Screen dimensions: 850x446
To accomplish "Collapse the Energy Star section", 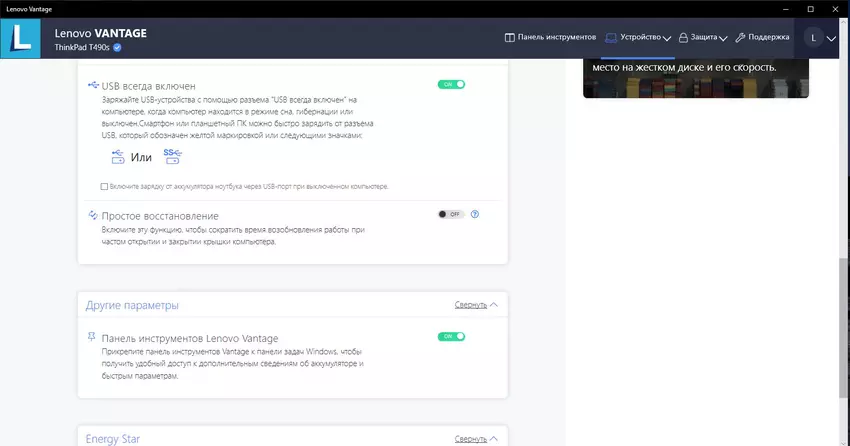I will pyautogui.click(x=476, y=438).
